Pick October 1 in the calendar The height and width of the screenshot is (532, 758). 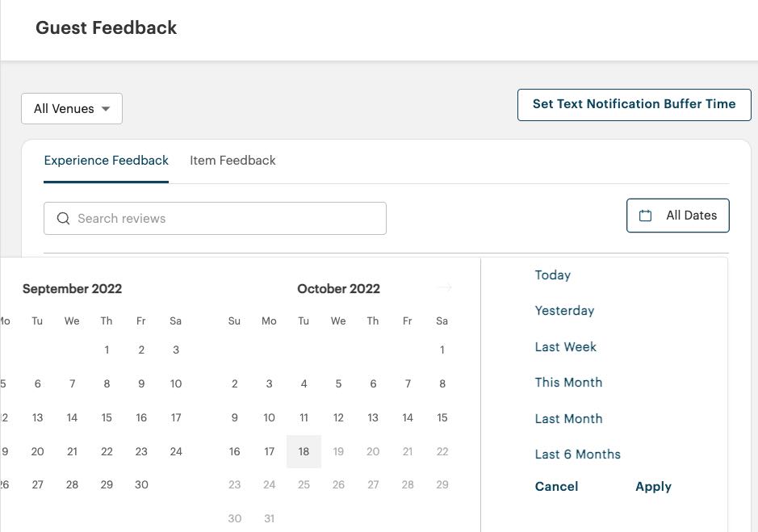coord(442,350)
